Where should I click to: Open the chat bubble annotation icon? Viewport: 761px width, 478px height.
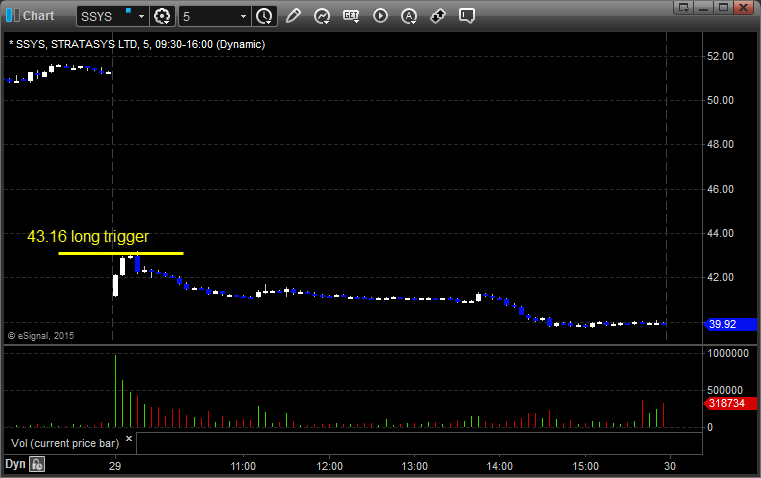click(x=467, y=16)
